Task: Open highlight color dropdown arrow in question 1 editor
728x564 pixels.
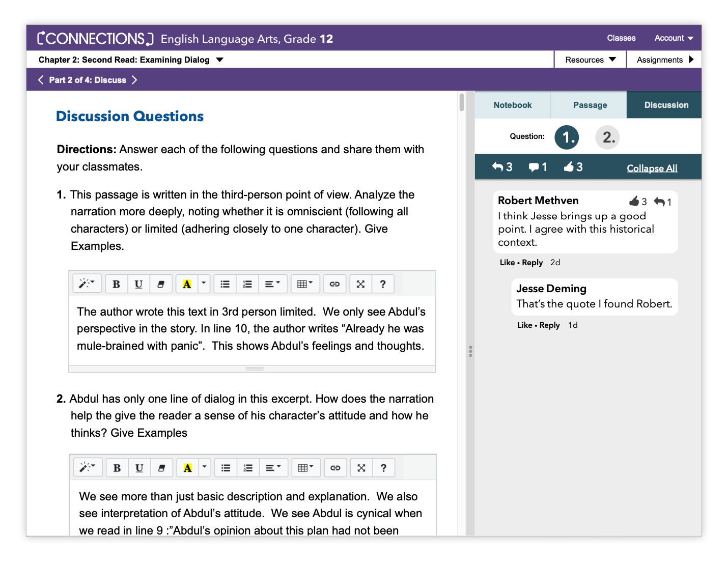Action: (x=204, y=284)
